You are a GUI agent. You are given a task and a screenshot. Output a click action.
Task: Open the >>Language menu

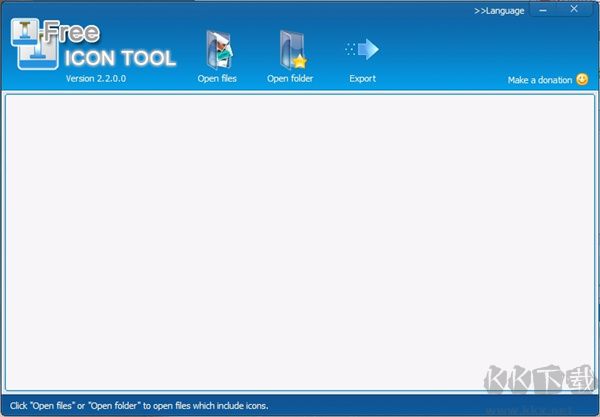pos(499,11)
